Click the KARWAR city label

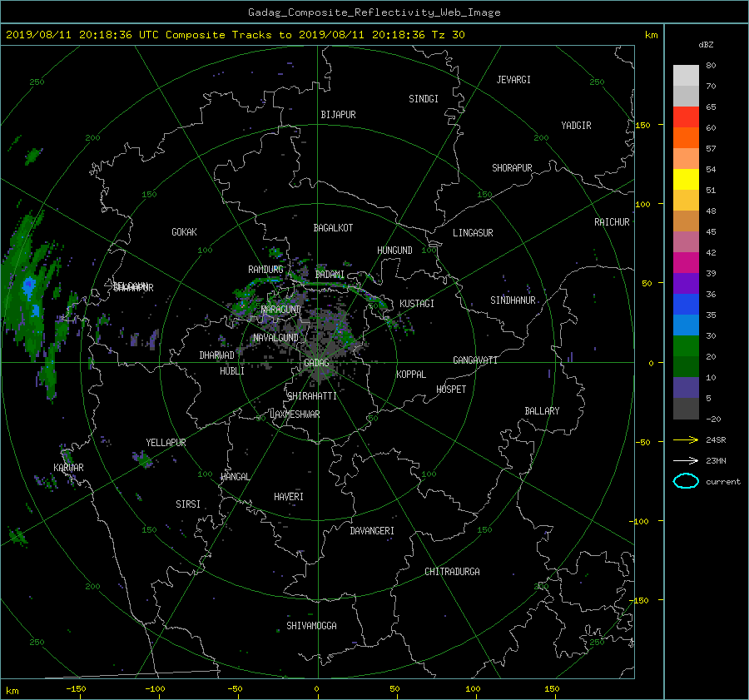(x=68, y=468)
